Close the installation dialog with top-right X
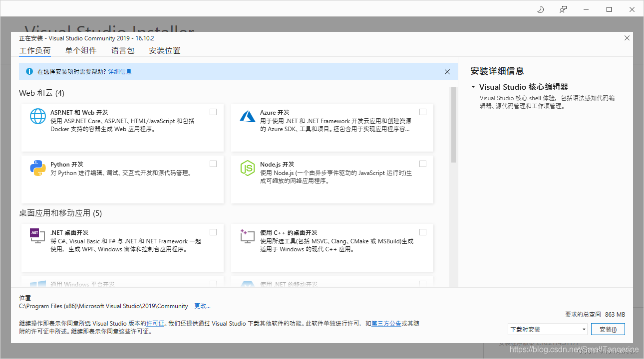Image resolution: width=644 pixels, height=359 pixels. coord(627,38)
